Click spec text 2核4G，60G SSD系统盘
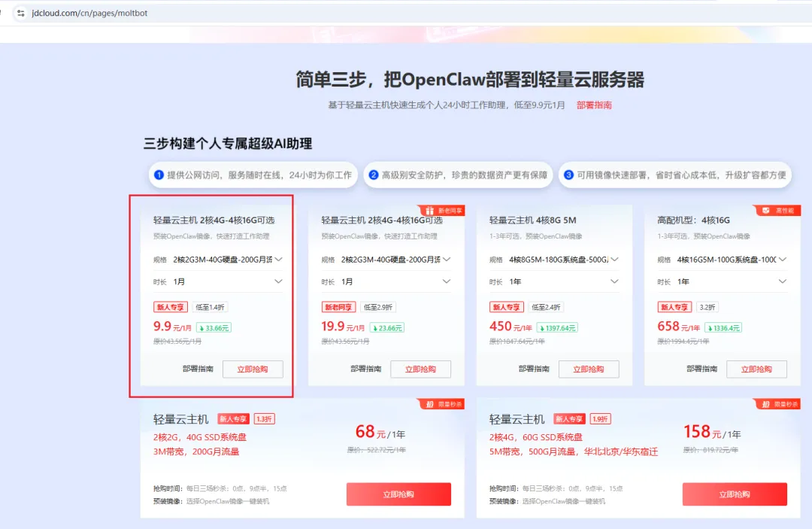Image resolution: width=812 pixels, height=529 pixels. coord(536,437)
